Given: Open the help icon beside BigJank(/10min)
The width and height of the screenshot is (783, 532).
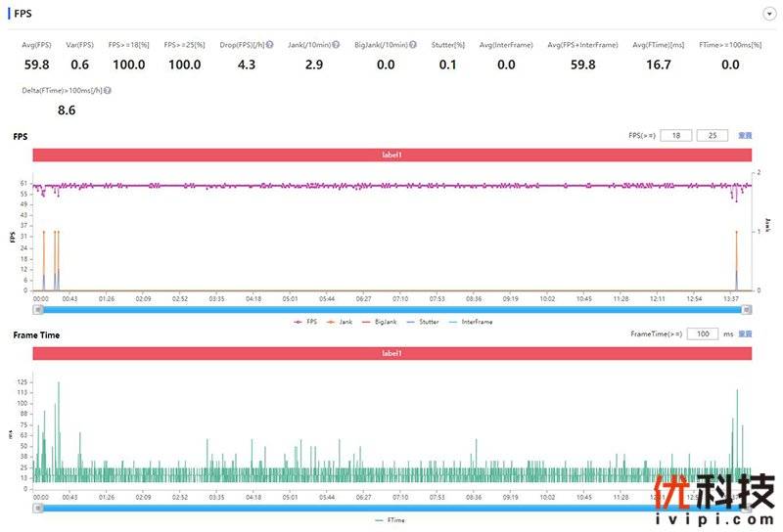Looking at the screenshot, I should (x=413, y=44).
